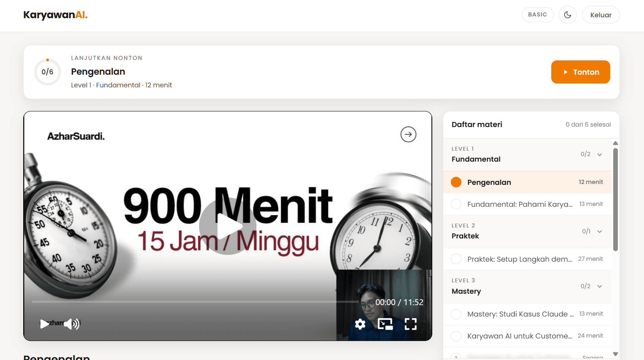Open Mastery: Studi Kasus Claude lesson
644x360 pixels.
527,314
